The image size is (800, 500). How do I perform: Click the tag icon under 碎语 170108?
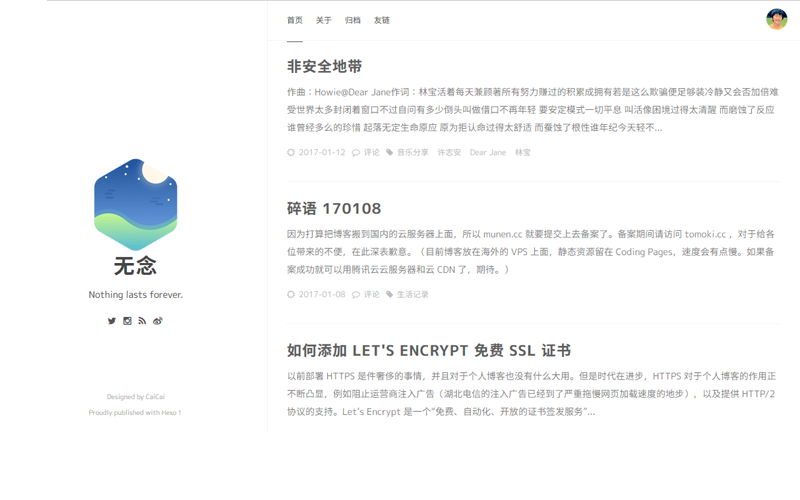click(x=389, y=295)
